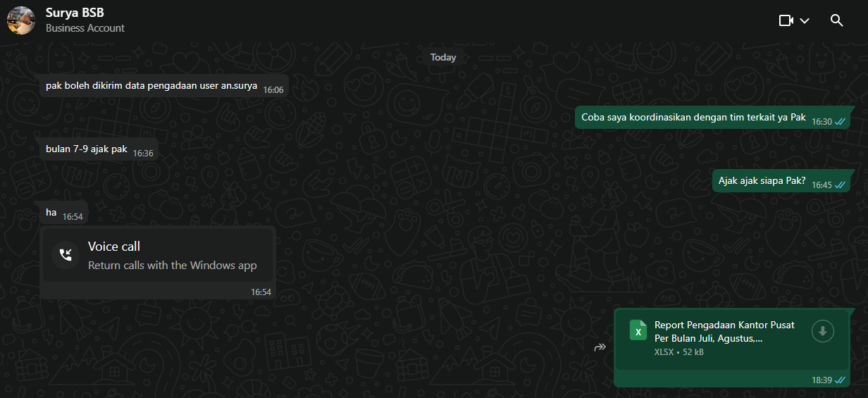Expand the call options dropdown arrow
This screenshot has height=398, width=868.
[x=805, y=21]
